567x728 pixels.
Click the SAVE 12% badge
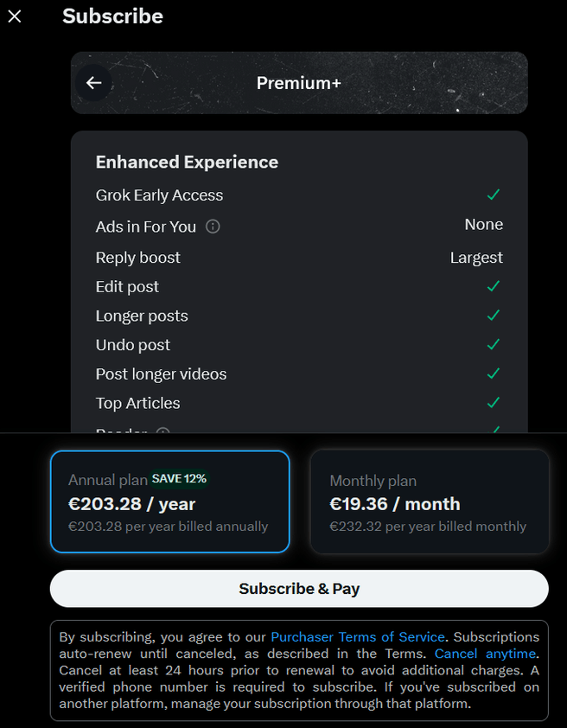click(x=179, y=478)
